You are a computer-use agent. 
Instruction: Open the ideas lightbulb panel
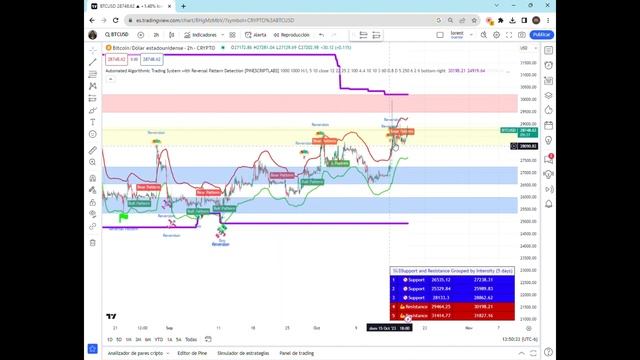pyautogui.click(x=549, y=140)
